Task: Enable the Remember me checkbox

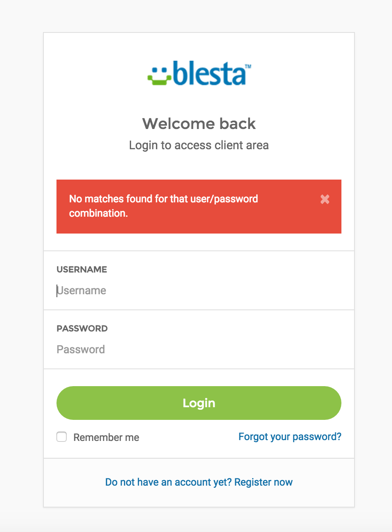Action: click(x=62, y=437)
